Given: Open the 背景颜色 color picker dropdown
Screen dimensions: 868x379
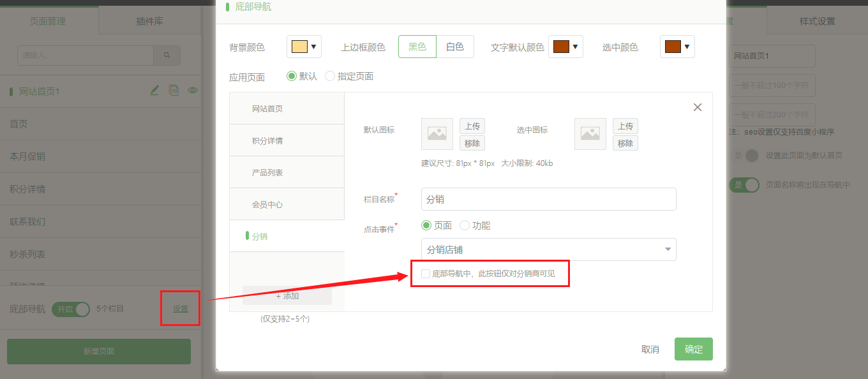Looking at the screenshot, I should pos(304,47).
